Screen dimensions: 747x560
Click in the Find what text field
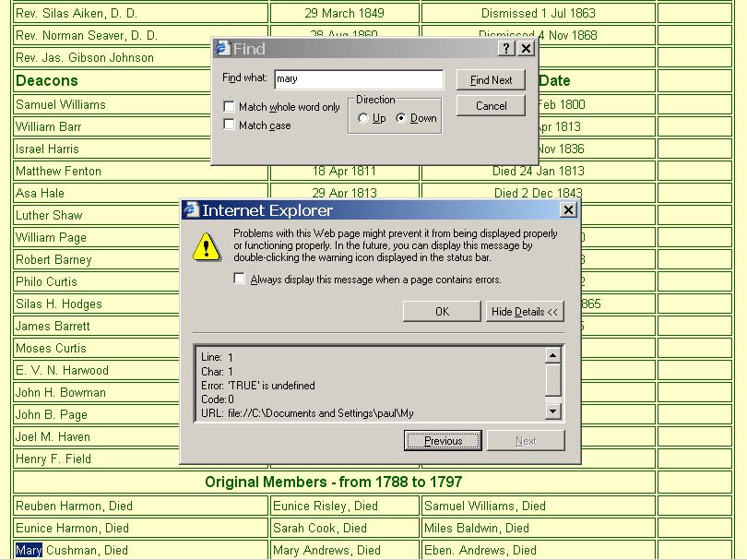pos(358,79)
